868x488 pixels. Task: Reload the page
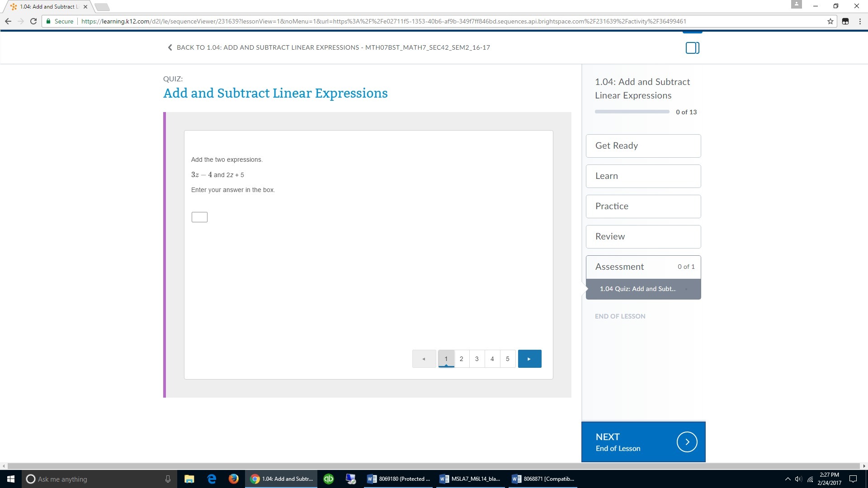pyautogui.click(x=33, y=21)
